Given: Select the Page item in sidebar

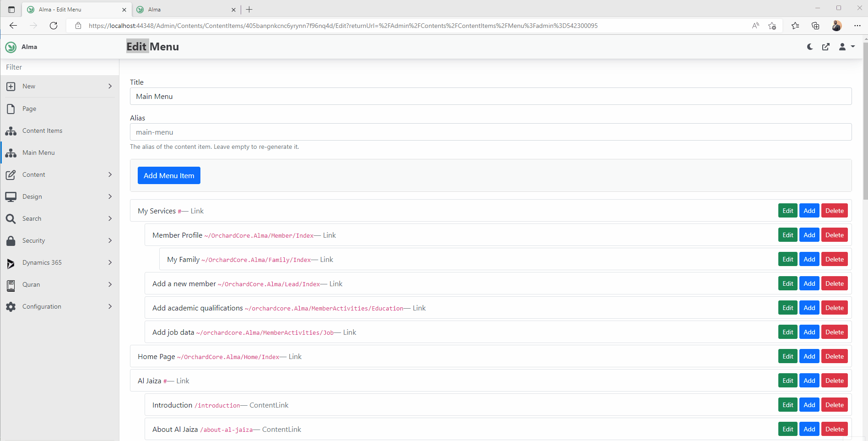Looking at the screenshot, I should coord(28,109).
